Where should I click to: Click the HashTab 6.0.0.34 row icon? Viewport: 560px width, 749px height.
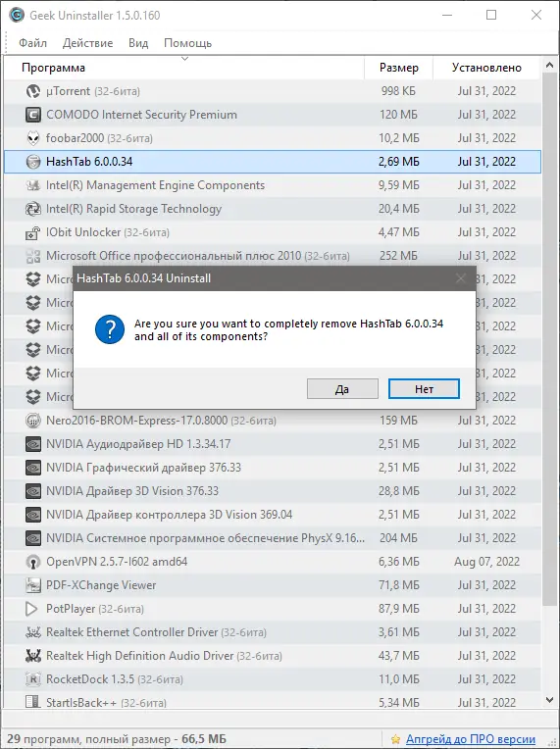33,162
